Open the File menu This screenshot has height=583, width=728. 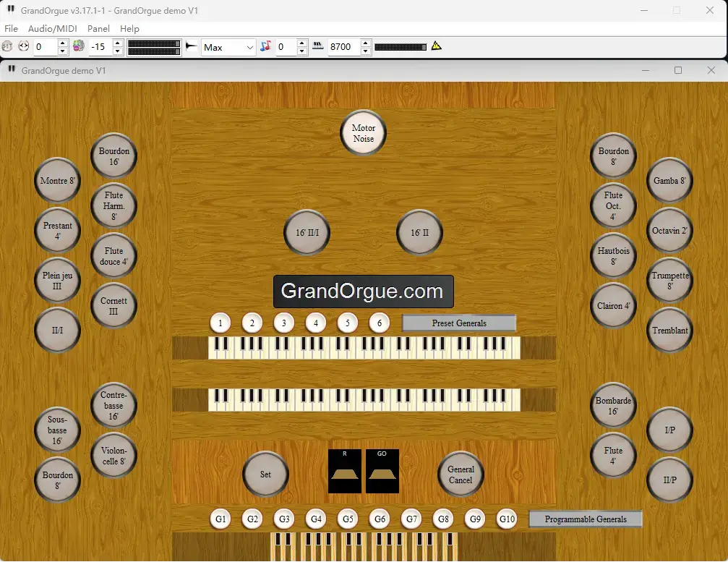coord(11,28)
